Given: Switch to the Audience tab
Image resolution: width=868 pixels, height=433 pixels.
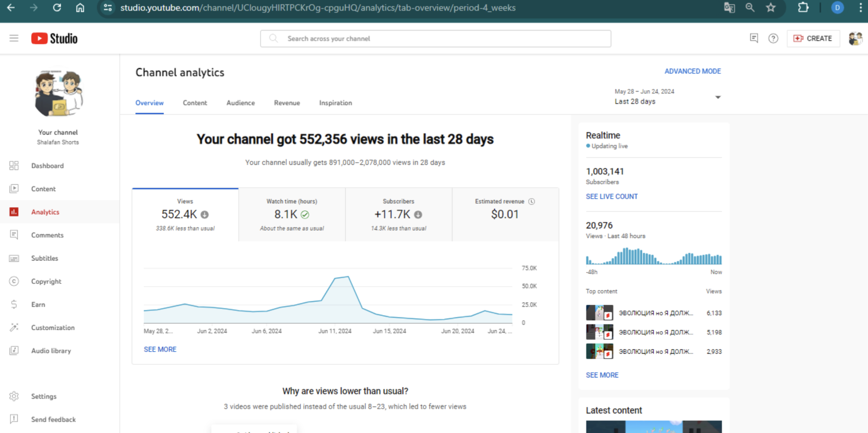Looking at the screenshot, I should [241, 103].
